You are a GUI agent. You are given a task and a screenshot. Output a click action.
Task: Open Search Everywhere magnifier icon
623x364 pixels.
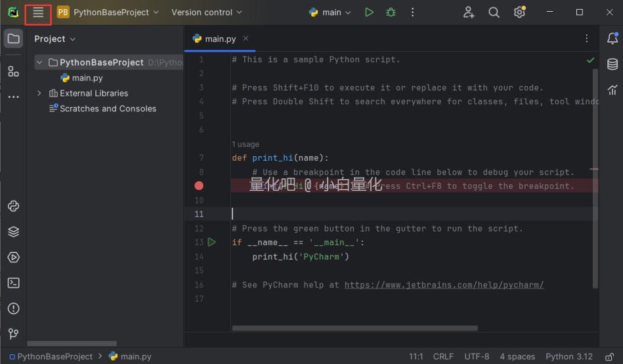tap(494, 12)
